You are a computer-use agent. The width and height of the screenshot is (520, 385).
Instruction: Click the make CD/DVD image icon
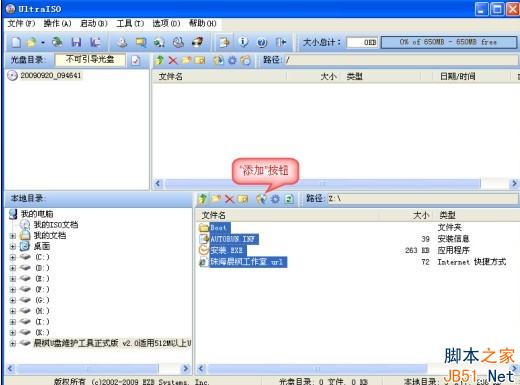point(123,42)
